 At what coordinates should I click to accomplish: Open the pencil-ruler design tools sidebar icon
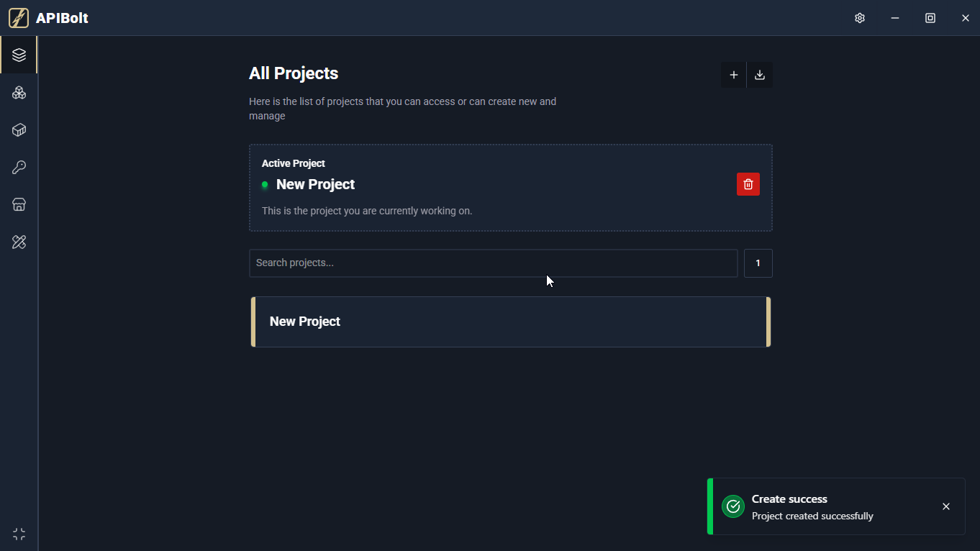click(x=19, y=242)
